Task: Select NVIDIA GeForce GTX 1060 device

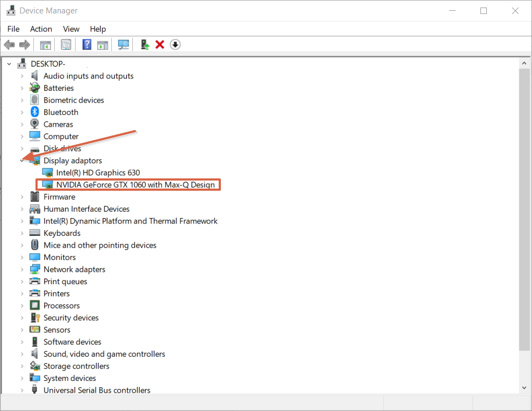Action: pyautogui.click(x=135, y=185)
